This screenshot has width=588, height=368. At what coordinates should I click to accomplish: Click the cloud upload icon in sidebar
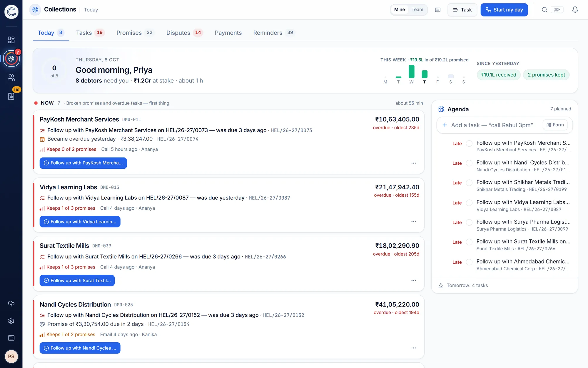[x=11, y=304]
